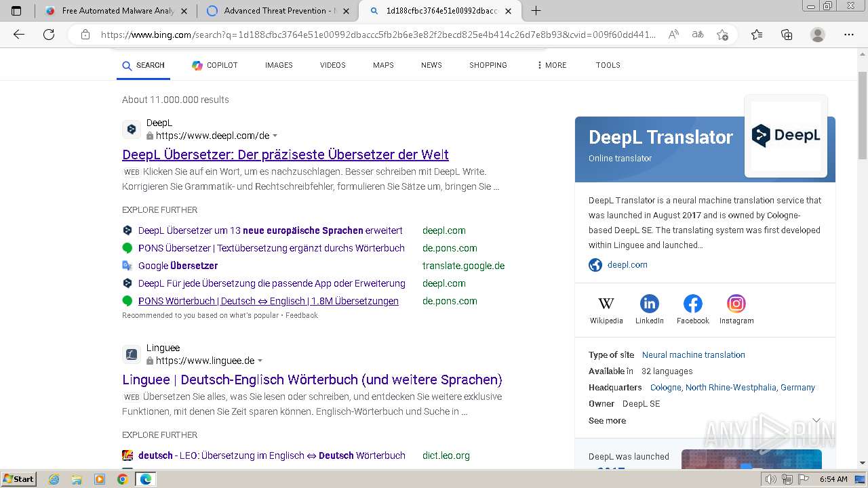Open a new tab with plus icon
This screenshot has height=488, width=868.
click(x=536, y=11)
